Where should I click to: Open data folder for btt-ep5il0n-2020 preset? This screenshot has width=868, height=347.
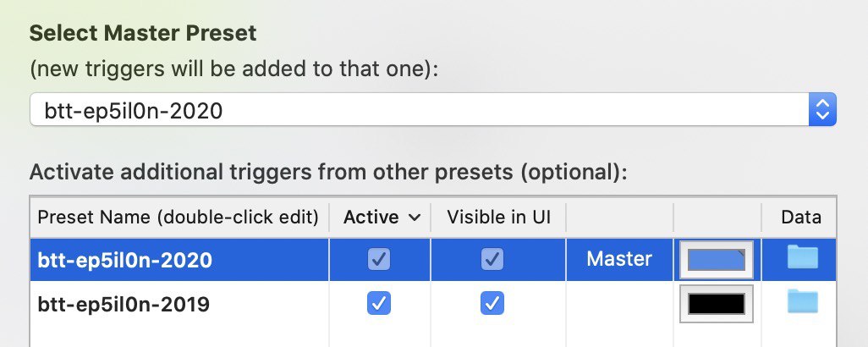(x=802, y=256)
